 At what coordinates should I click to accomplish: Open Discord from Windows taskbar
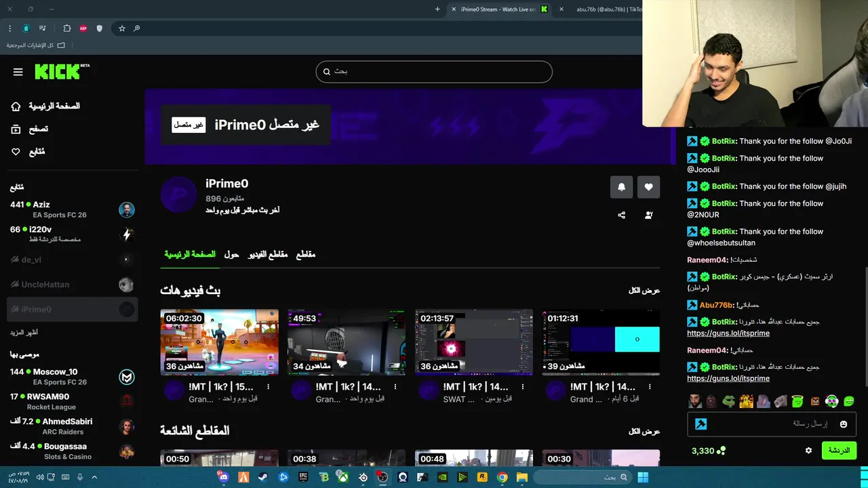[x=223, y=477]
